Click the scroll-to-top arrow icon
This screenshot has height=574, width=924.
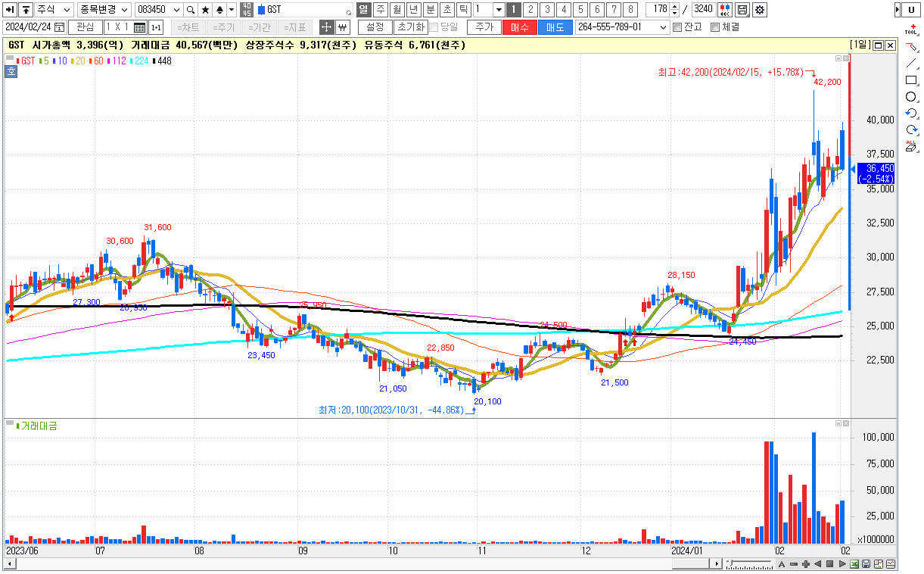[x=26, y=10]
